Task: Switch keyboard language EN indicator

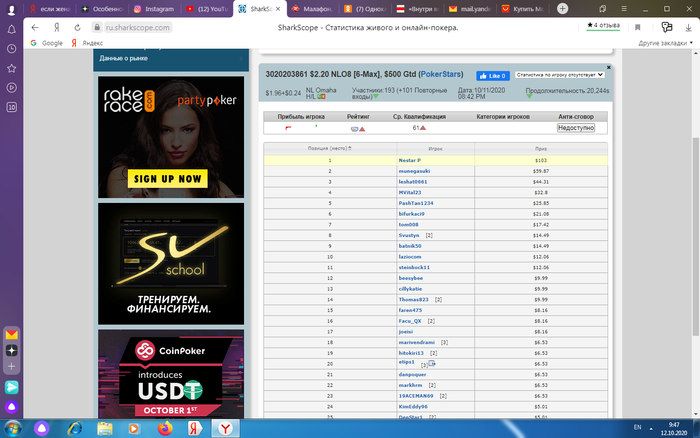Action: coord(638,427)
